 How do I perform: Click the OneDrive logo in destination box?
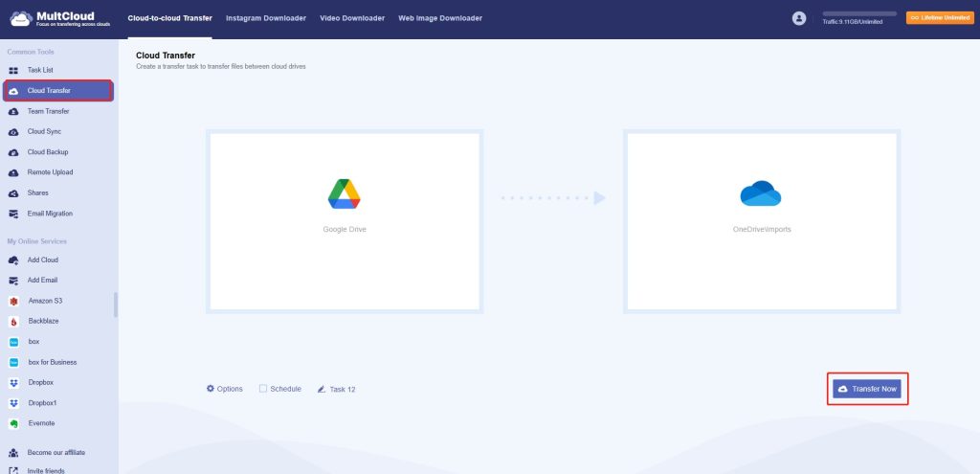click(x=761, y=193)
